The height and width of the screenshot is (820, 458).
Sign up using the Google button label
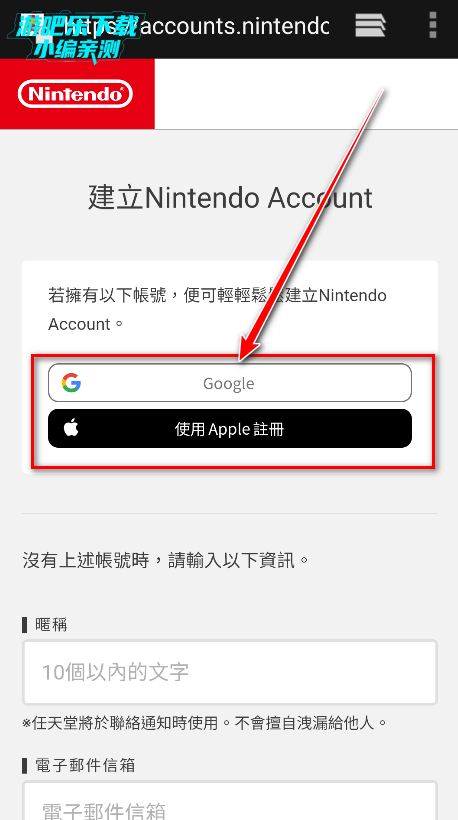click(229, 383)
